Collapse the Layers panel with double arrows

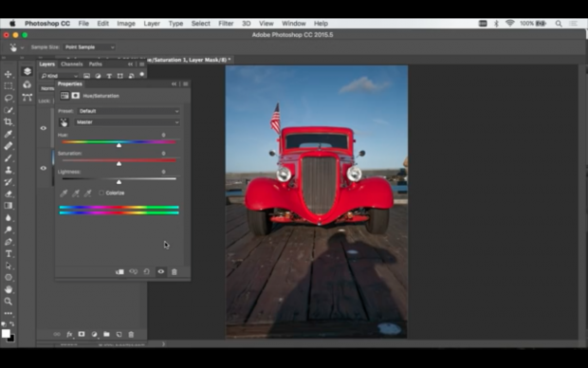tap(130, 64)
